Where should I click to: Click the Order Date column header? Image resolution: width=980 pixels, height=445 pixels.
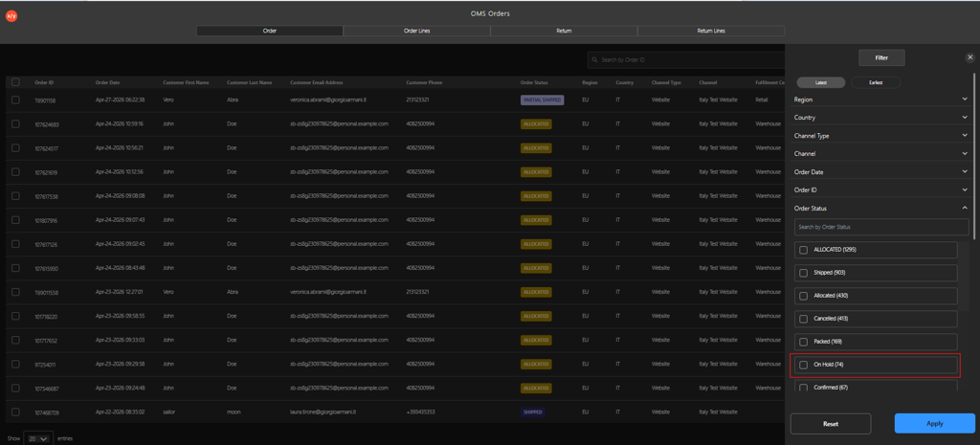tap(107, 82)
